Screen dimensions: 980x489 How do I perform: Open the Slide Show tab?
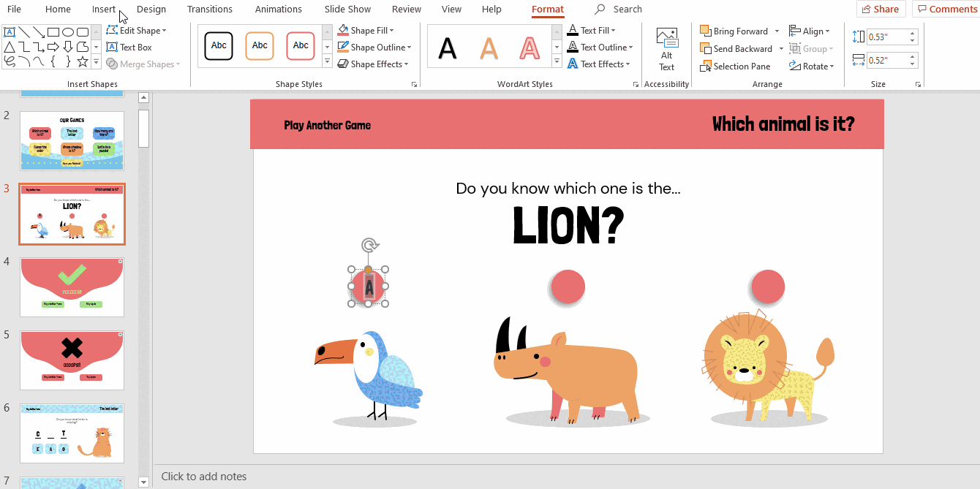pyautogui.click(x=347, y=10)
